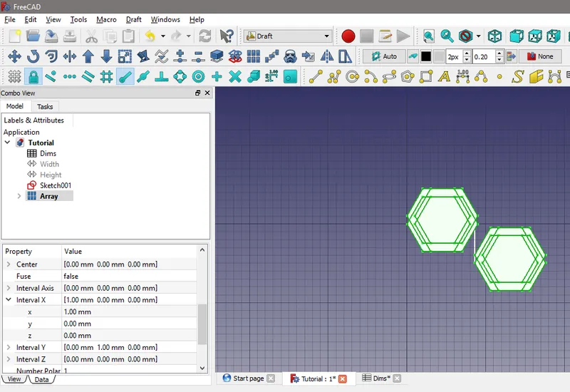
Task: Click the black line color swatch
Action: pos(426,56)
